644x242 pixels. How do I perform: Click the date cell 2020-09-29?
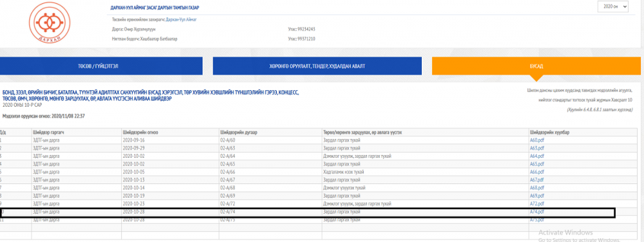click(x=133, y=147)
